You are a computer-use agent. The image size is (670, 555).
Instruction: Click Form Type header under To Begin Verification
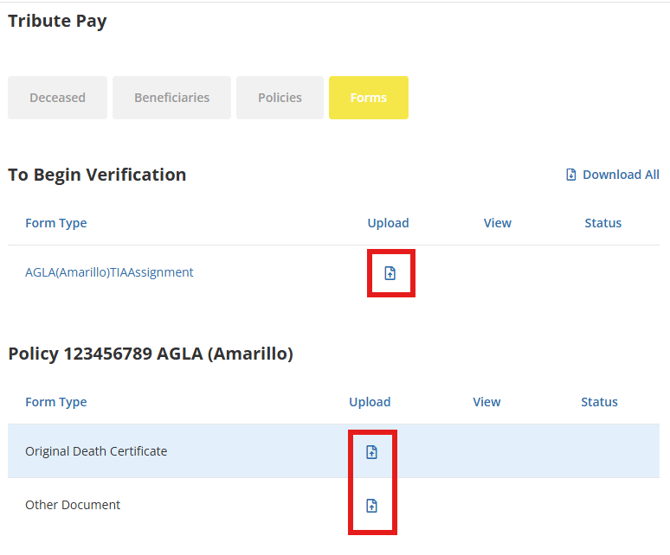pos(56,223)
